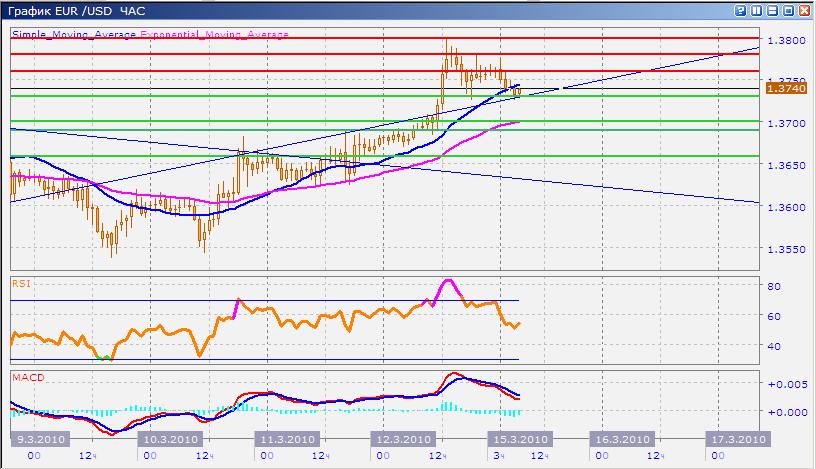The image size is (816, 469).
Task: Select the 12.3.2010 date marker
Action: (x=404, y=439)
